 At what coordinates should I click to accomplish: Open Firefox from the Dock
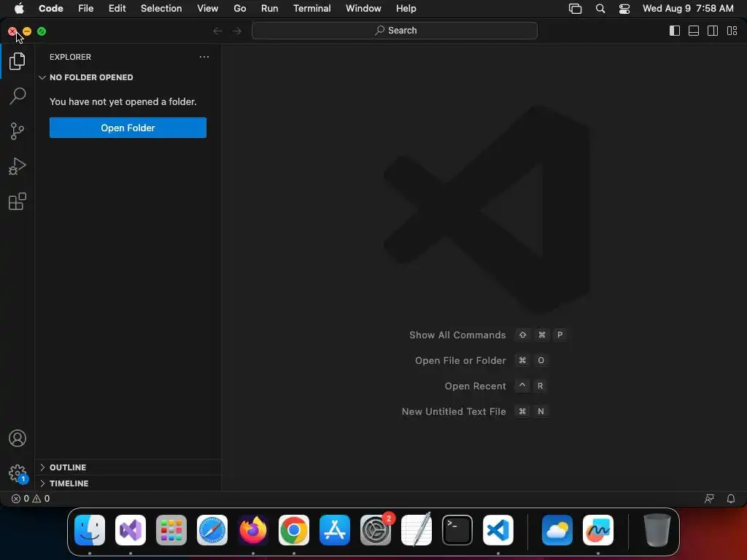(x=253, y=530)
